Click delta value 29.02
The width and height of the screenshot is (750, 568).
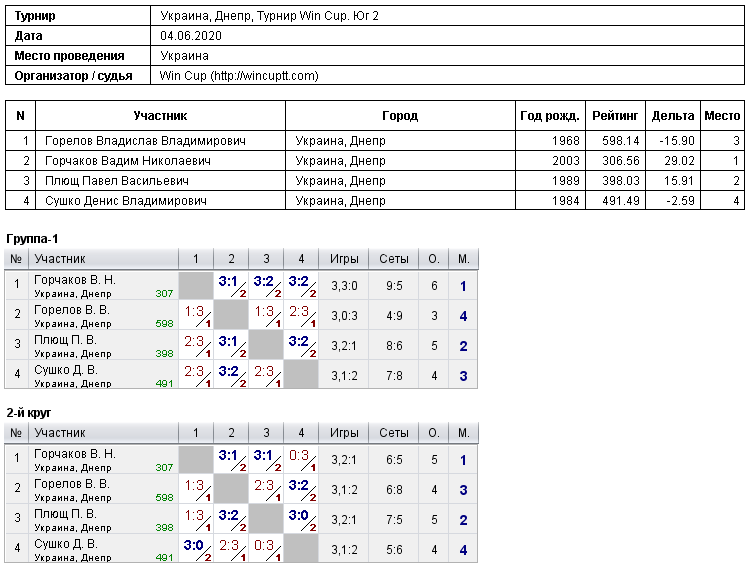[679, 161]
